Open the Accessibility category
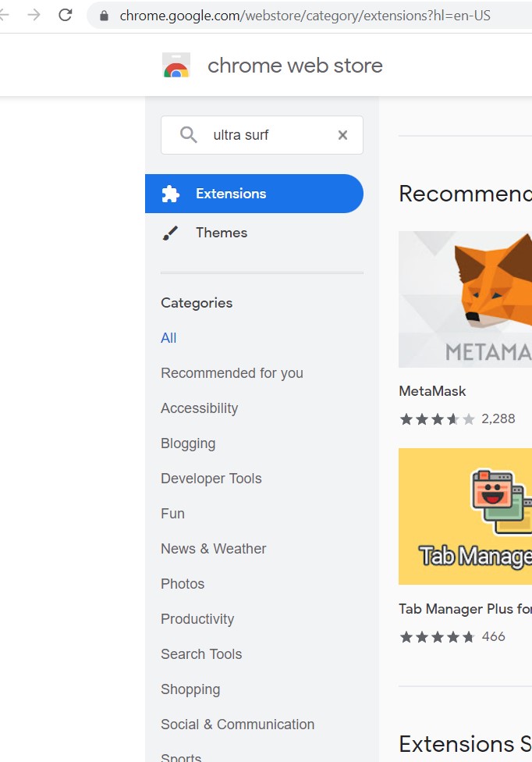Image resolution: width=532 pixels, height=762 pixels. 200,408
